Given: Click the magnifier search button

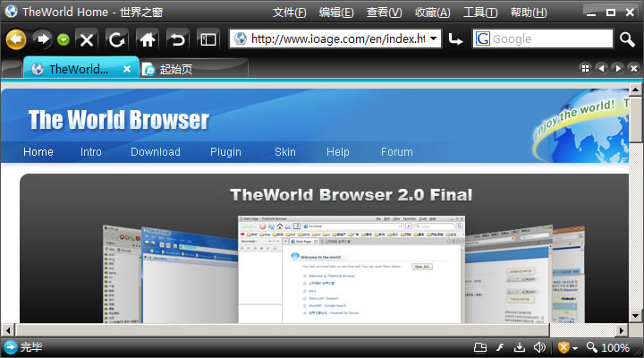Looking at the screenshot, I should (627, 39).
